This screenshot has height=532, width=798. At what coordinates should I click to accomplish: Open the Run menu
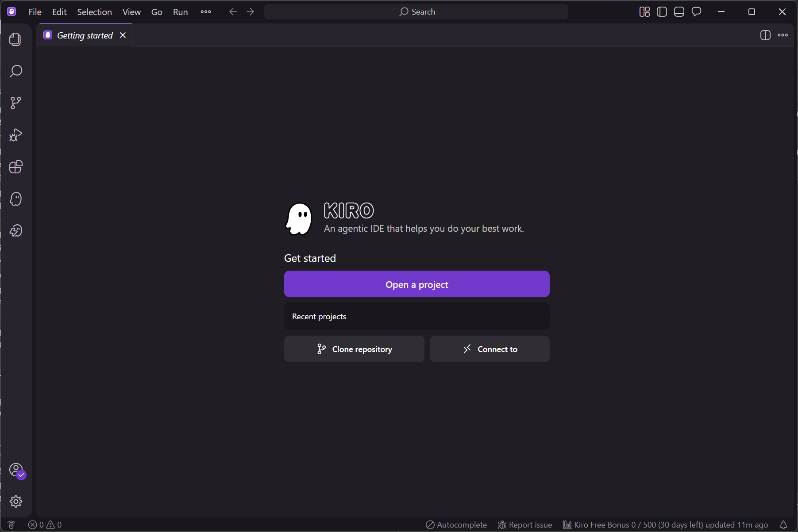click(x=180, y=12)
